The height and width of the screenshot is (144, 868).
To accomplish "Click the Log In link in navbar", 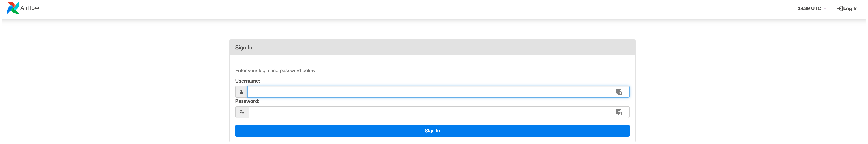I will tap(847, 8).
